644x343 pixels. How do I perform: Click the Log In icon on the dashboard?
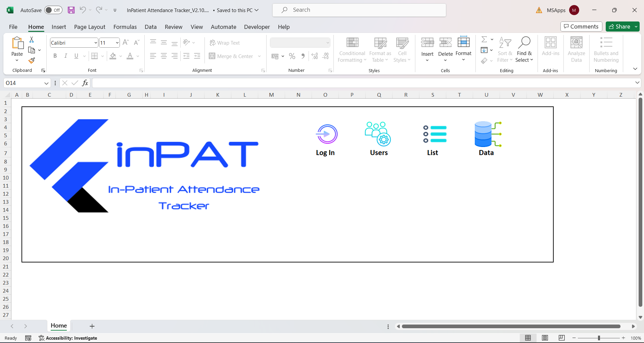point(326,134)
